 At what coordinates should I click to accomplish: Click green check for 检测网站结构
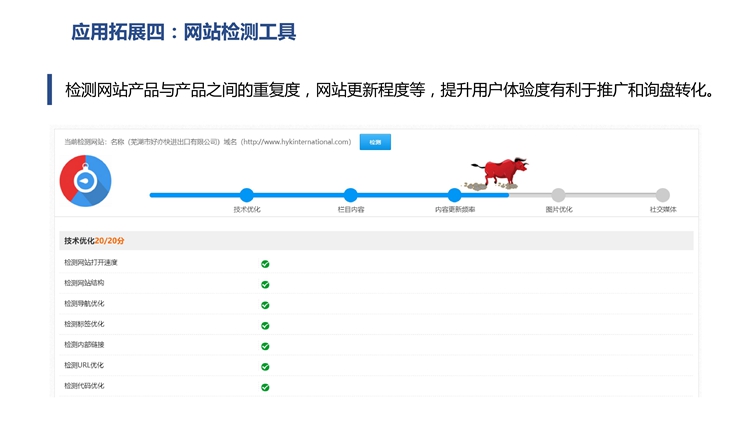pos(265,284)
